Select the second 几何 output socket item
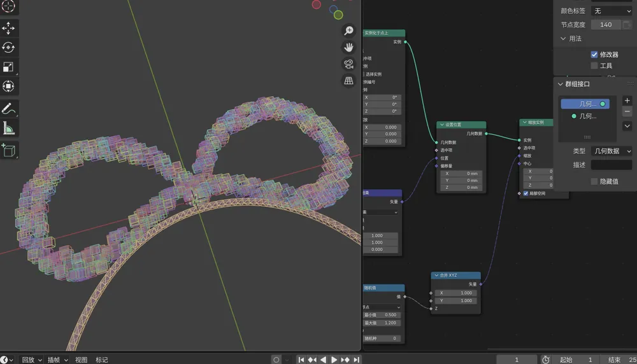637x364 pixels. [x=585, y=116]
